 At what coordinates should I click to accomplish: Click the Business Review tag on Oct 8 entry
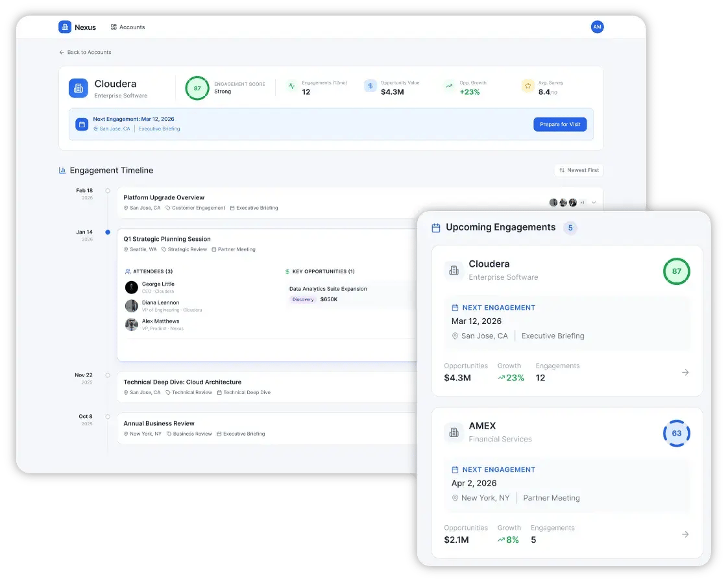coord(189,434)
